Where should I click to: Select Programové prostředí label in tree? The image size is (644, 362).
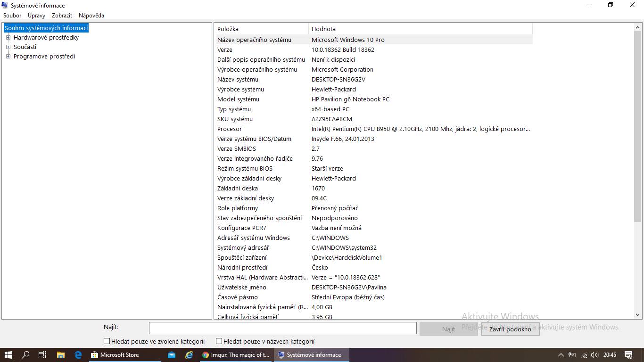44,57
